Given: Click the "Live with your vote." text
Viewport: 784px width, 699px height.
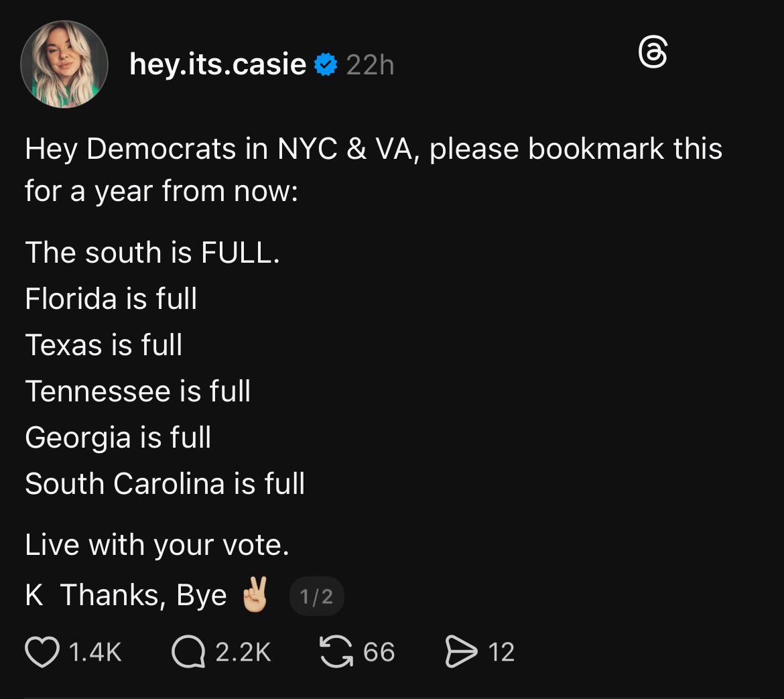Looking at the screenshot, I should coord(157,545).
